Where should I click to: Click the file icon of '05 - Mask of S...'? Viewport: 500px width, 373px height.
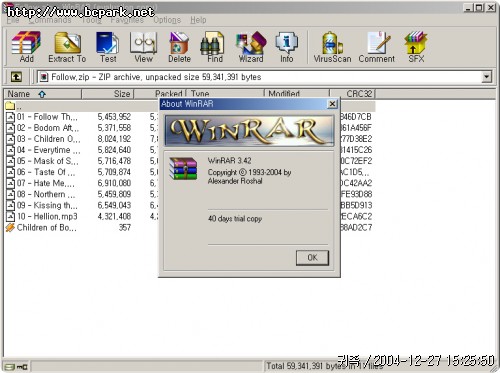(x=10, y=161)
